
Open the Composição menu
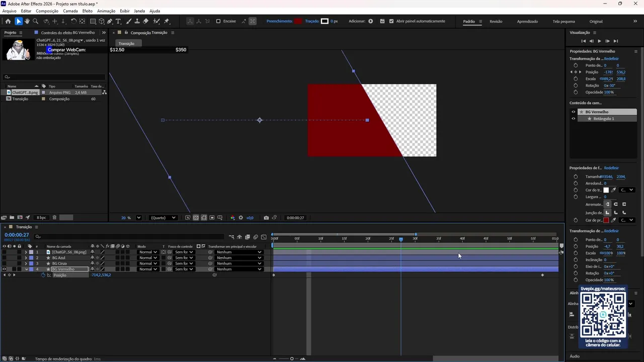pos(47,11)
